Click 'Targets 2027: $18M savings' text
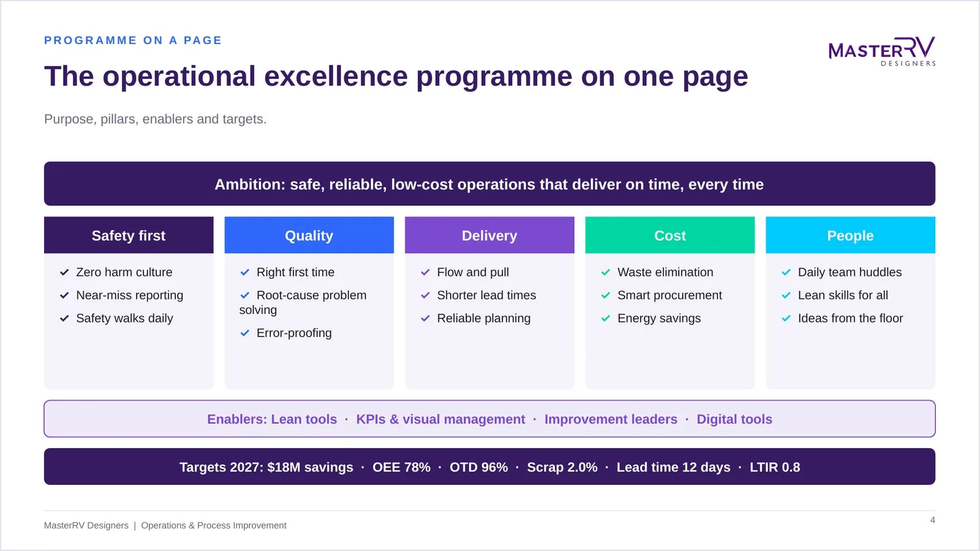This screenshot has width=980, height=551. pyautogui.click(x=266, y=467)
